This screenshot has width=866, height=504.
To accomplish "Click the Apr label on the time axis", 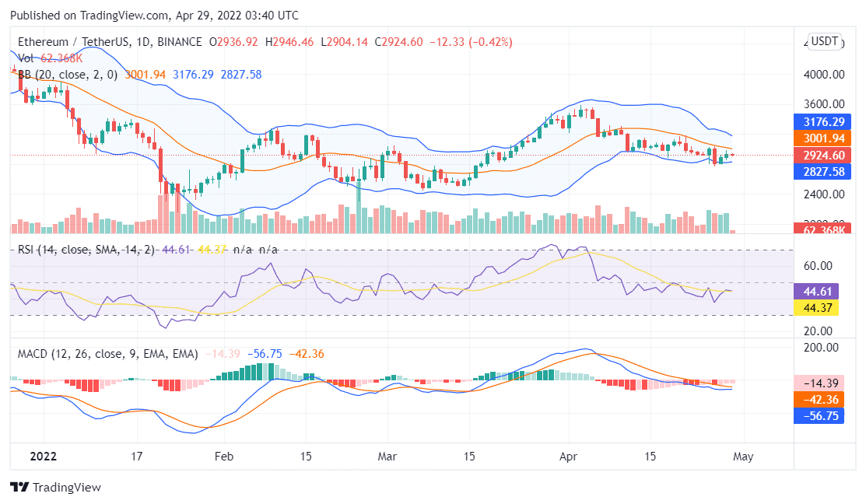I will point(569,457).
